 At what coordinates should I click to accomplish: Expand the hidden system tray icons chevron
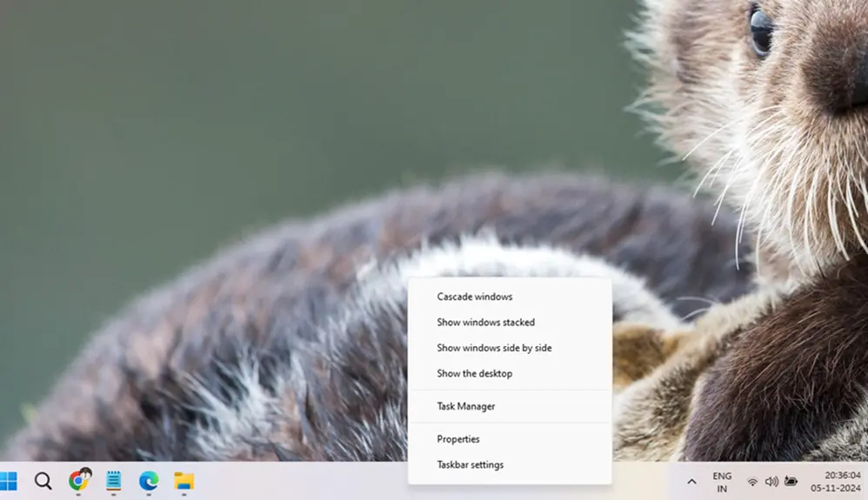(691, 482)
